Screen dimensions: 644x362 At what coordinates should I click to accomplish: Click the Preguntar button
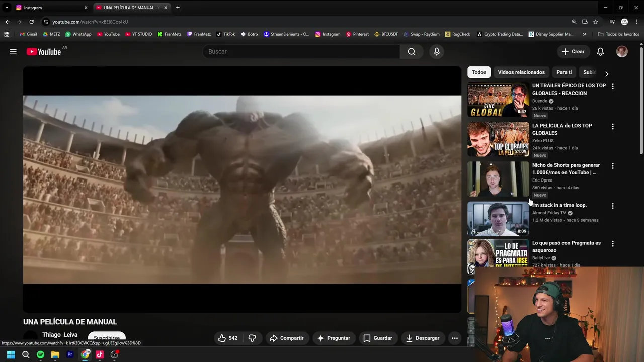click(334, 338)
